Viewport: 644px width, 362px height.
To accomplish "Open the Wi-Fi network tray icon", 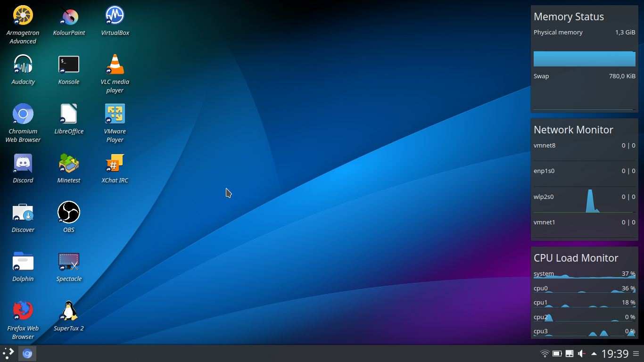I will 545,354.
